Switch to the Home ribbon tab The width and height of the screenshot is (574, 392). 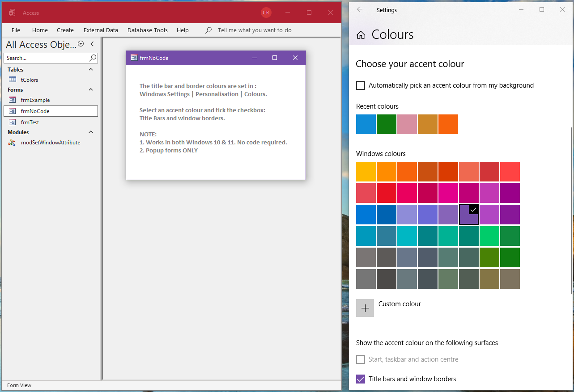pos(40,30)
